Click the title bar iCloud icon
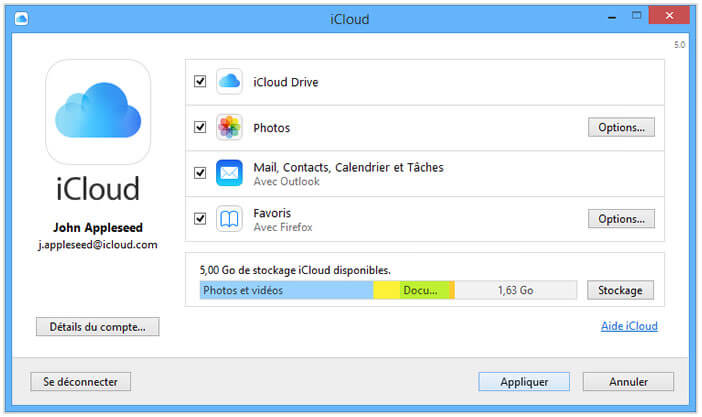This screenshot has width=702, height=417. (x=22, y=18)
